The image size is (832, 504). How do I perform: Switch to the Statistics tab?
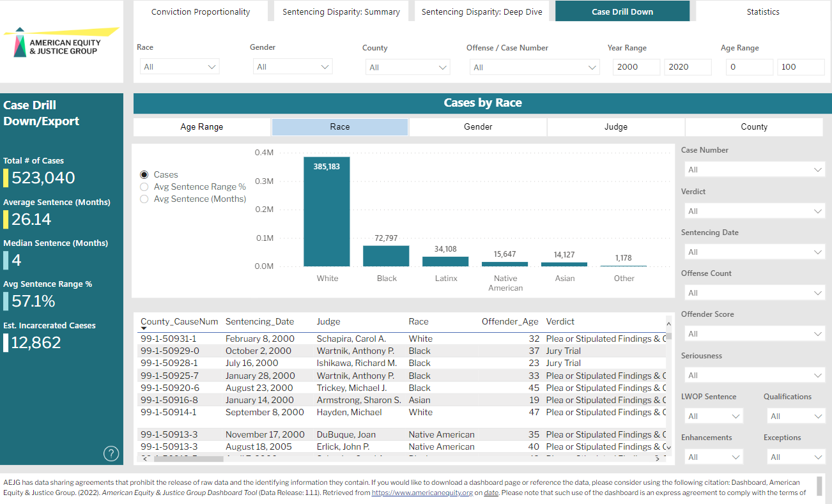762,11
